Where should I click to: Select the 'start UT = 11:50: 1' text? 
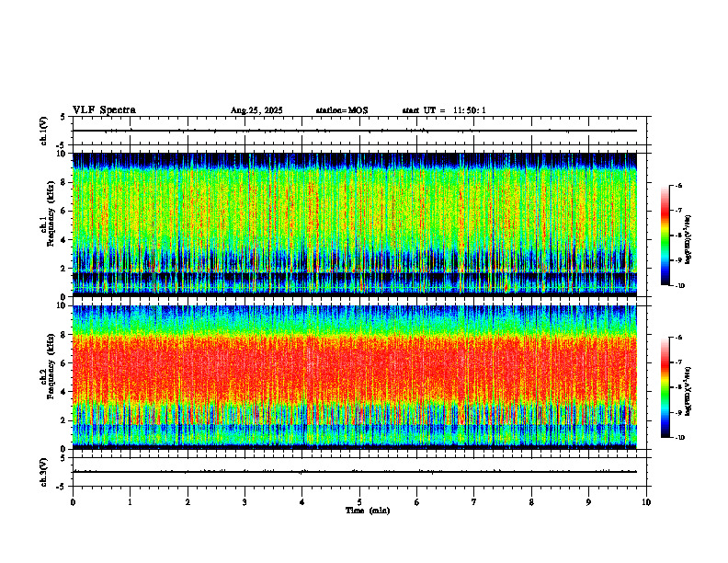click(444, 110)
